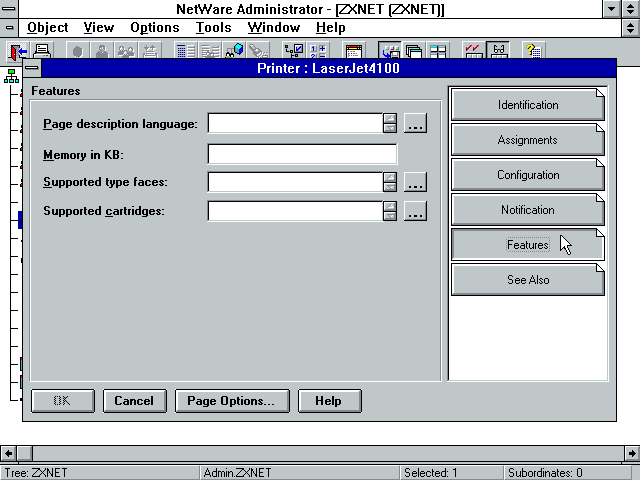
Task: Click the grayed OK button
Action: coord(63,401)
